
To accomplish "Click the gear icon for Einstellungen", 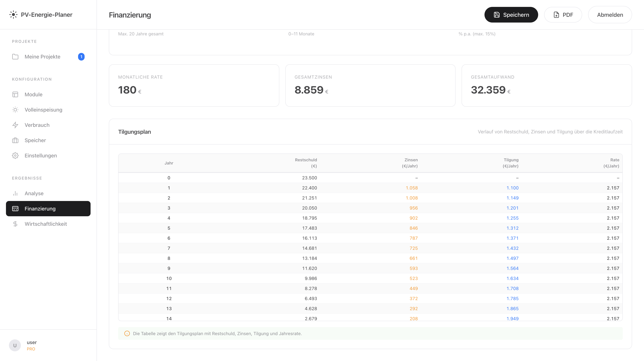I will click(x=15, y=156).
